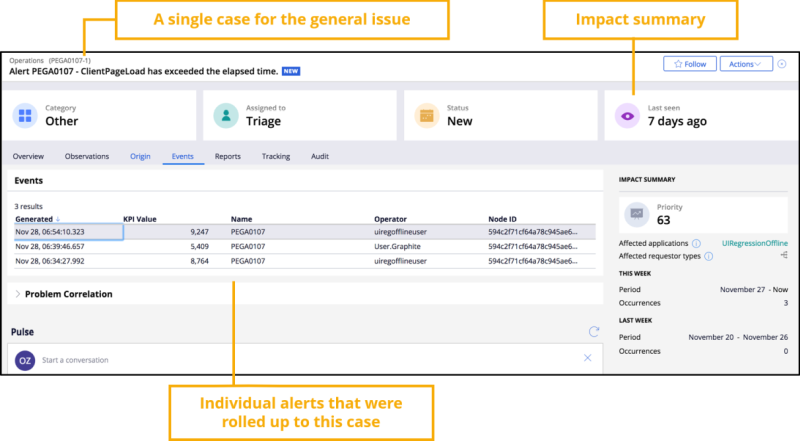Expand the Problem Correlation section
800x441 pixels.
[18, 294]
